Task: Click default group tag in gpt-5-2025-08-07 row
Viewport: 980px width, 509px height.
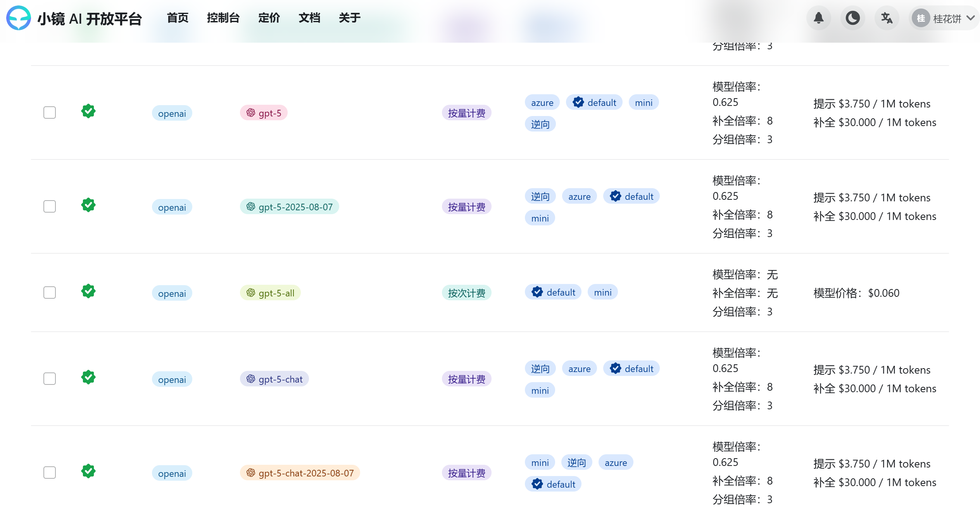Action: [631, 196]
